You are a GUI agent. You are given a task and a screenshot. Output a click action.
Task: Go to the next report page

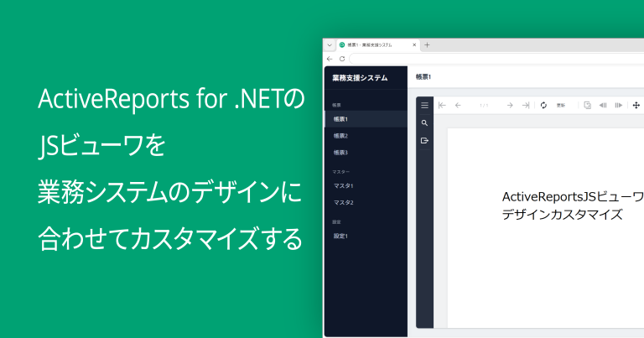pos(510,106)
